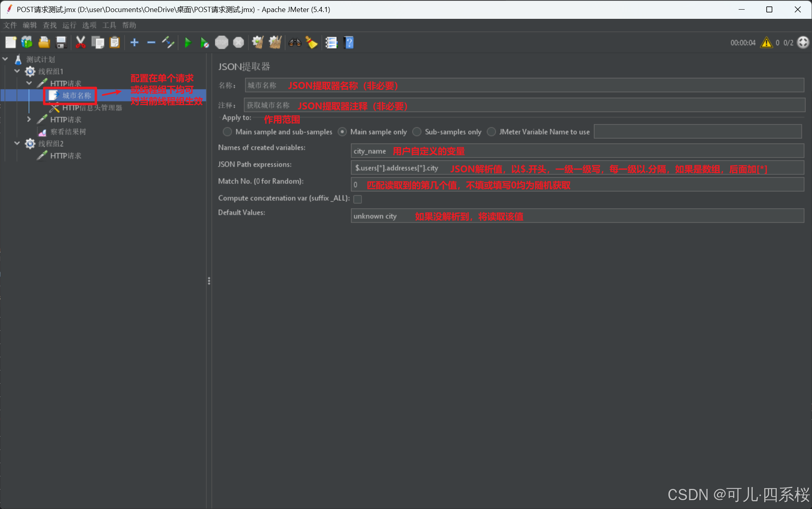Open the Function Helper list icon

331,43
